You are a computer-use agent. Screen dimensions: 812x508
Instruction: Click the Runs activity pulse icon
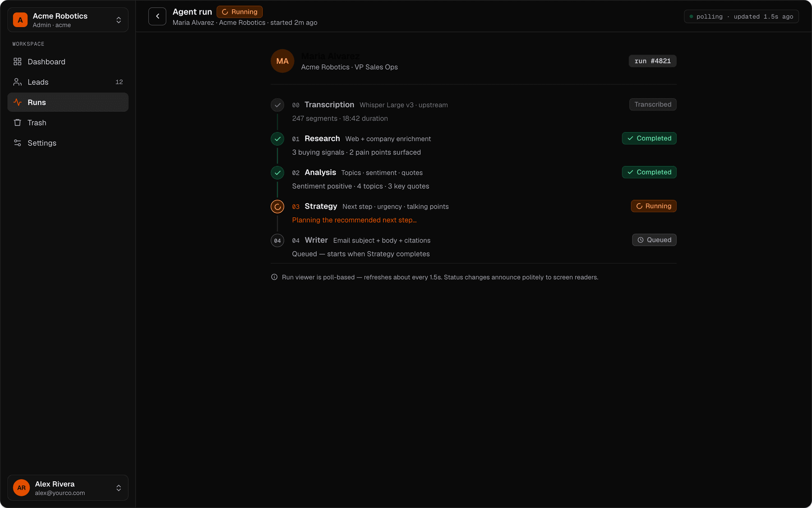[18, 102]
